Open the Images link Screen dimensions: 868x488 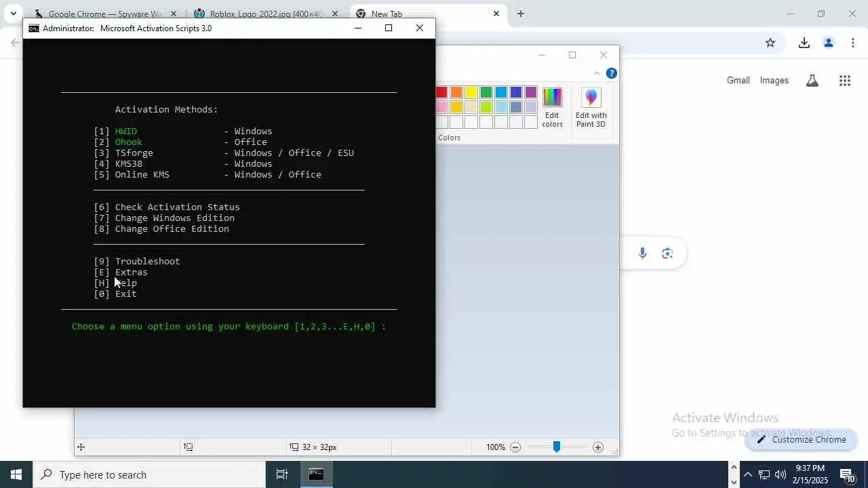(774, 80)
